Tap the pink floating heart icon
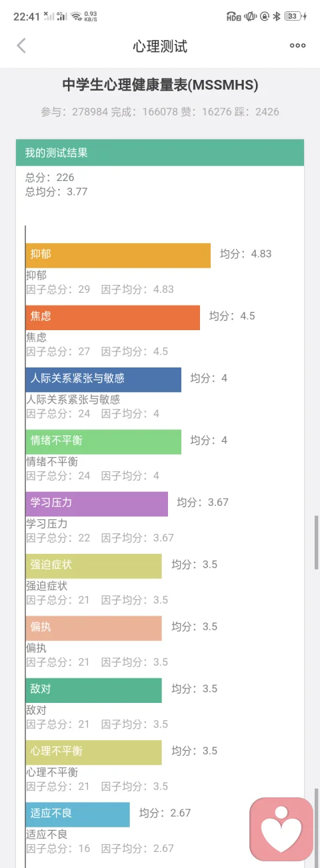This screenshot has height=868, width=320. (281, 829)
